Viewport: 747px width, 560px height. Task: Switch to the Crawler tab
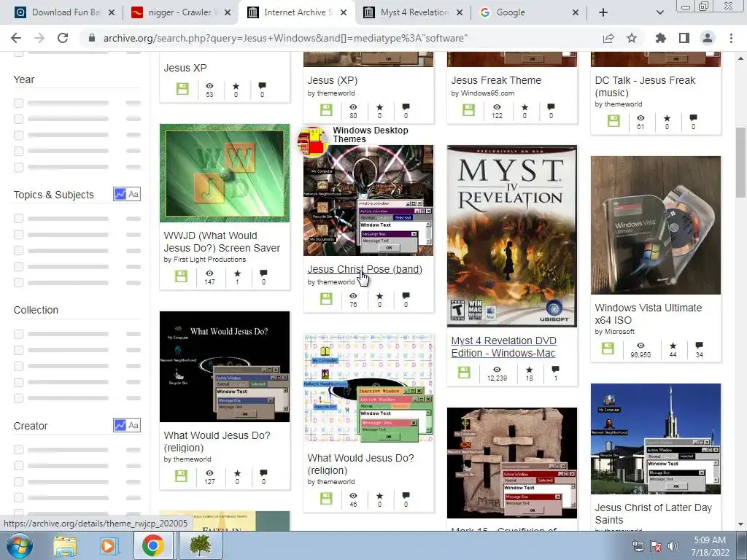pyautogui.click(x=179, y=12)
